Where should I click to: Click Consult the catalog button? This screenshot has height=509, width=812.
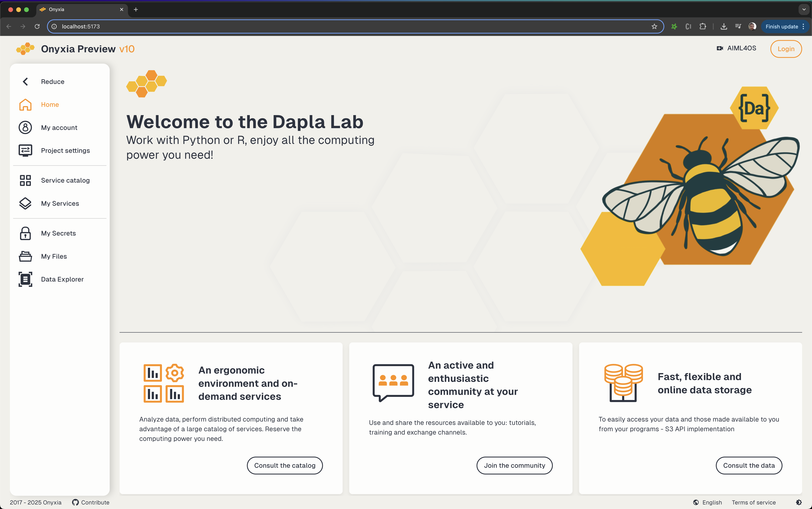285,465
